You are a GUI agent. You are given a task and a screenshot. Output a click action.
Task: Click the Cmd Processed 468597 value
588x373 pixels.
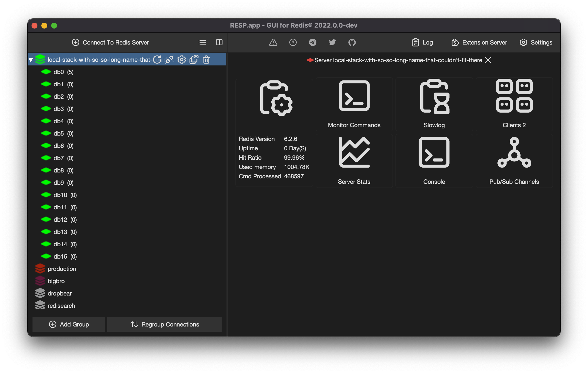click(294, 176)
